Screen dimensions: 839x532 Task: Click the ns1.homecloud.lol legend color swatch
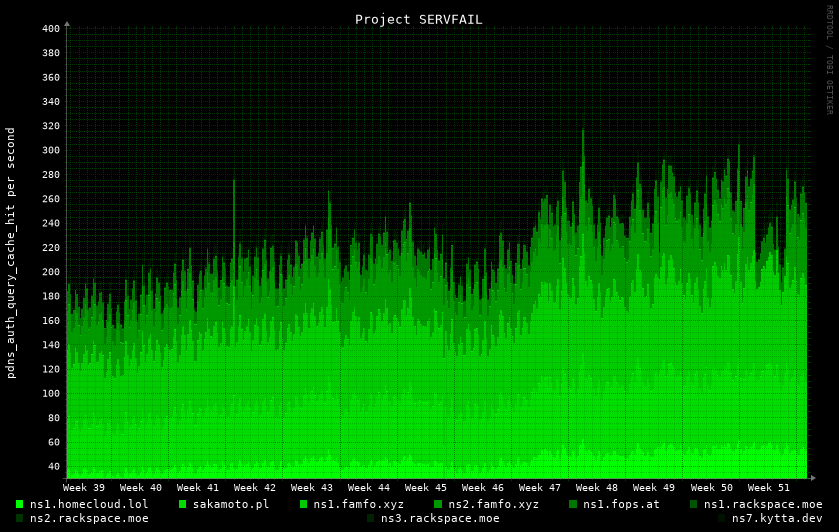(20, 504)
